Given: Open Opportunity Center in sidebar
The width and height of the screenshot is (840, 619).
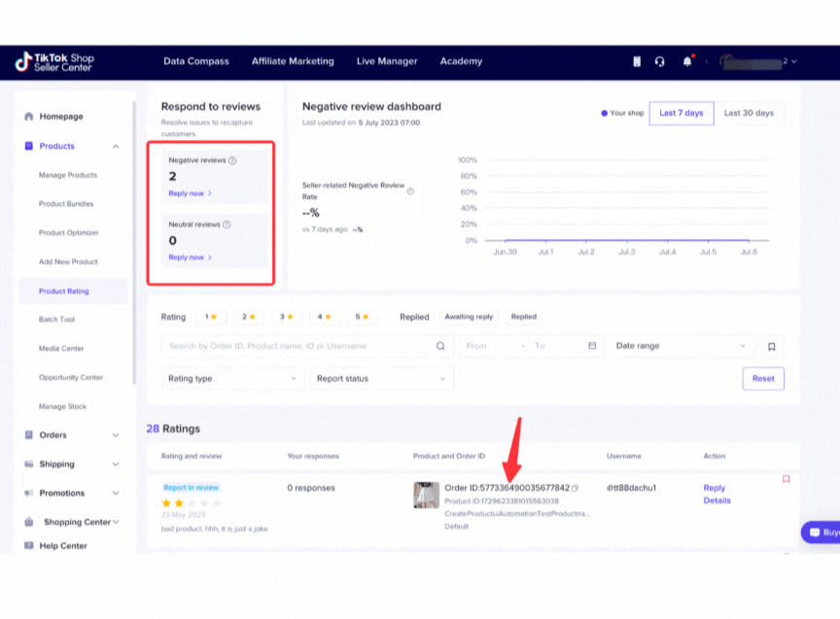Looking at the screenshot, I should 71,377.
